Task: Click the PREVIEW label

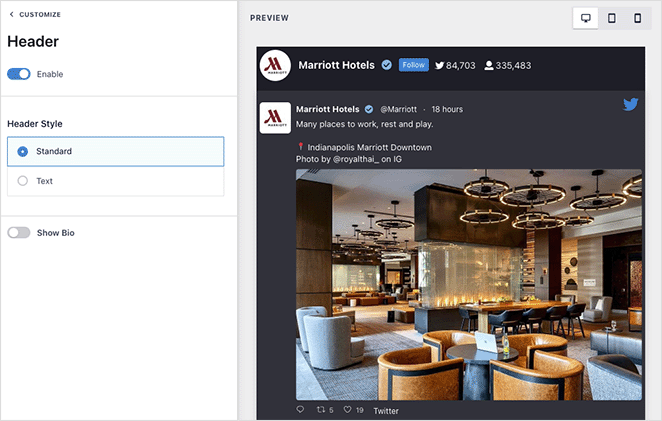Action: (x=269, y=18)
